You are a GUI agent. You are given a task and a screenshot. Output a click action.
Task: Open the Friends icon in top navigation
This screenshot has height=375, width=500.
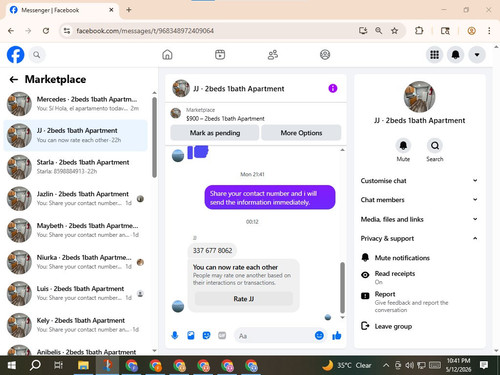(x=273, y=55)
